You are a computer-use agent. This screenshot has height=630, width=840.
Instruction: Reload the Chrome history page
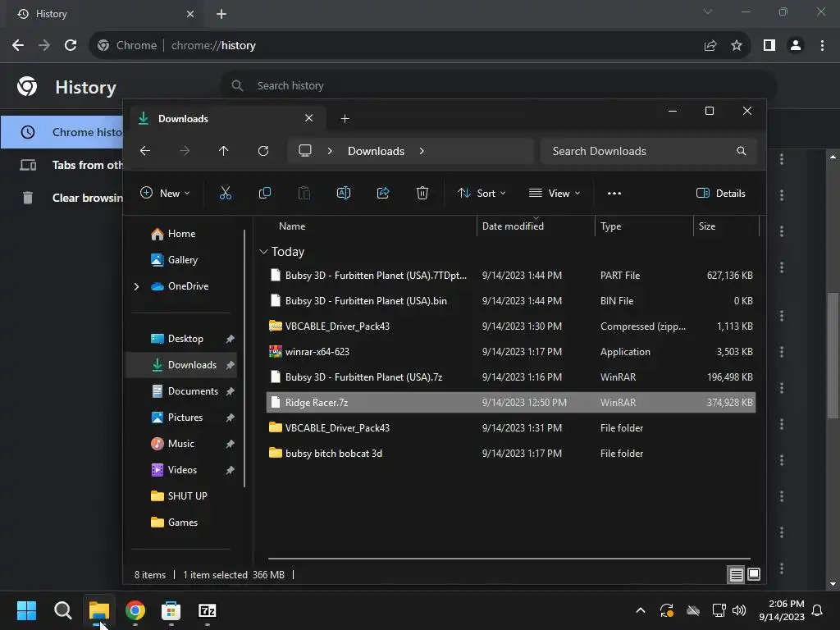71,46
